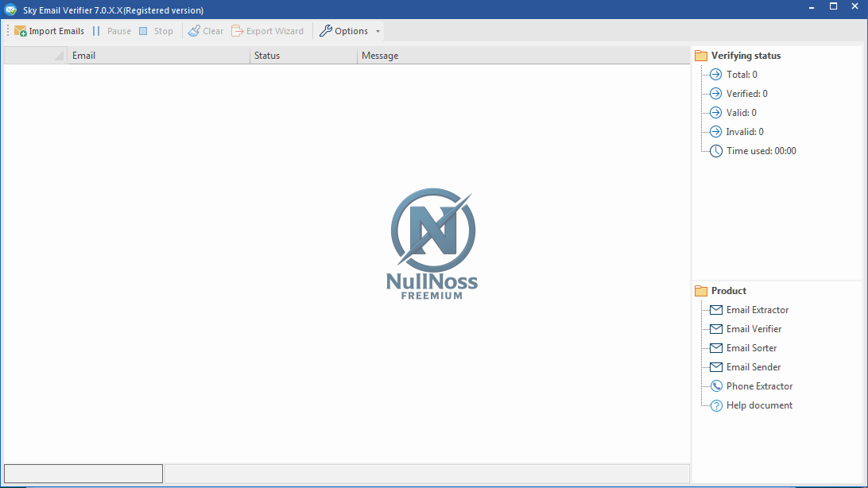Select the Email Sorter envelope icon
868x488 pixels.
tap(716, 348)
